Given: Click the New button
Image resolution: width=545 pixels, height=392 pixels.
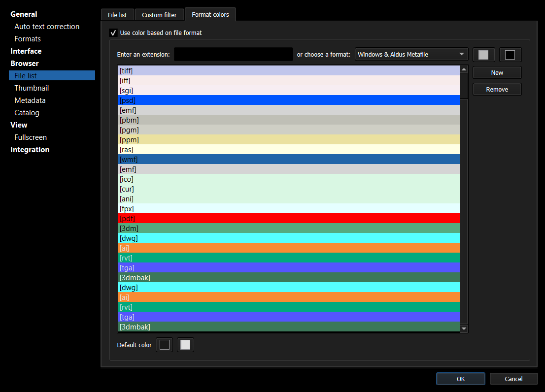Looking at the screenshot, I should pos(497,73).
